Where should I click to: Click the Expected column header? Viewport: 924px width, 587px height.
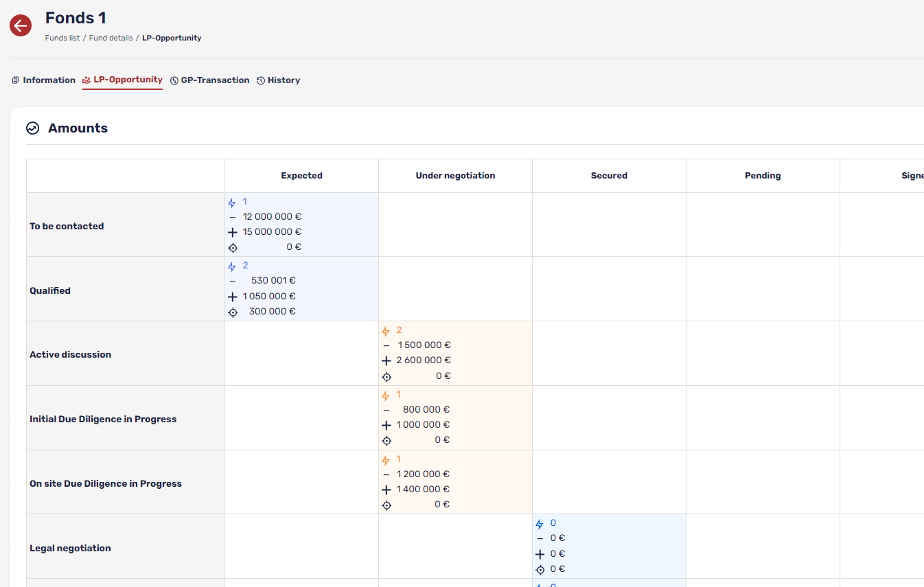click(301, 176)
